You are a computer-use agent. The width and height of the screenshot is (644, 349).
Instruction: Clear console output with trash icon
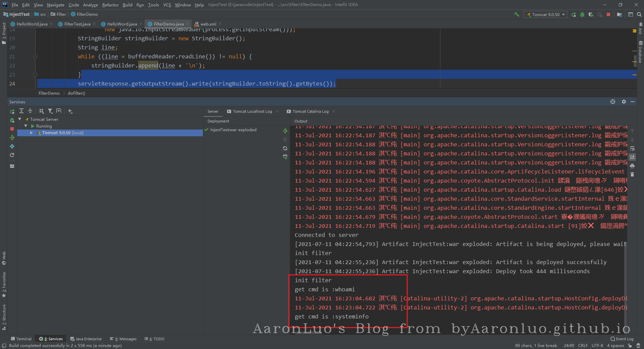pos(632,174)
